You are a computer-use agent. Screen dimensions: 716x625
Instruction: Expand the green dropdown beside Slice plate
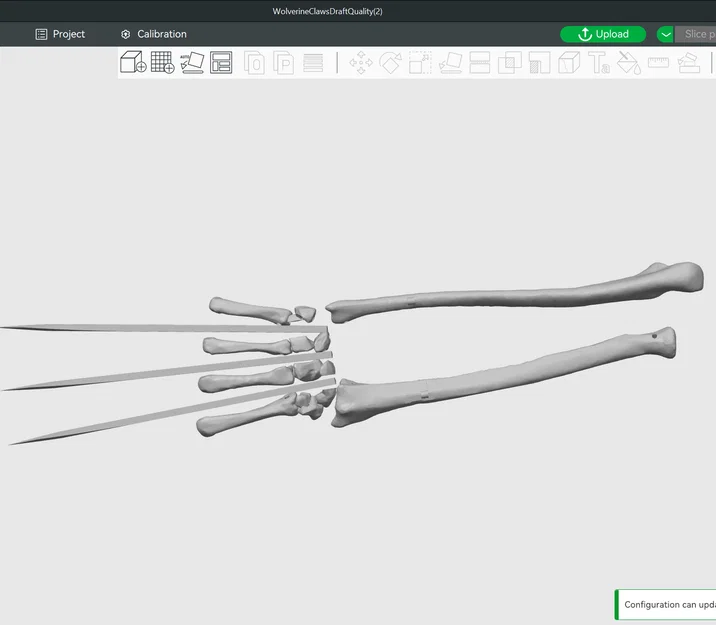(x=665, y=34)
